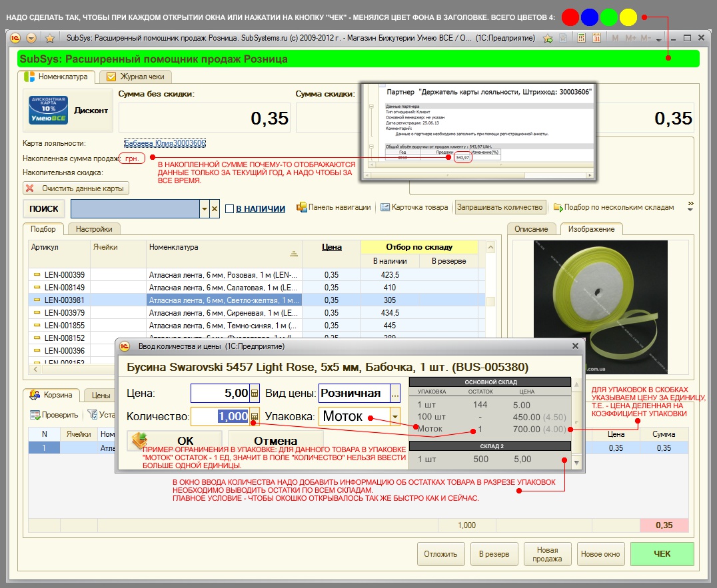Open Панель навигации from toolbar
Image resolution: width=717 pixels, height=588 pixels.
click(333, 207)
